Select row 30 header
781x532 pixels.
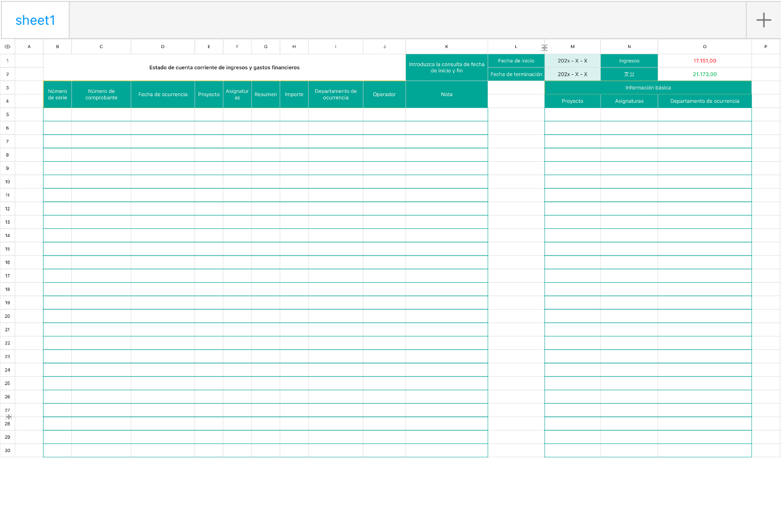pyautogui.click(x=8, y=450)
